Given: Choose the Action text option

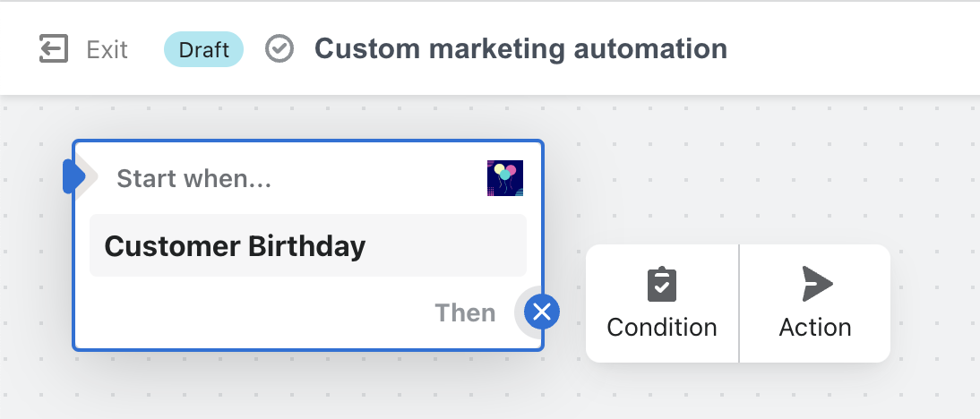Looking at the screenshot, I should click(815, 327).
